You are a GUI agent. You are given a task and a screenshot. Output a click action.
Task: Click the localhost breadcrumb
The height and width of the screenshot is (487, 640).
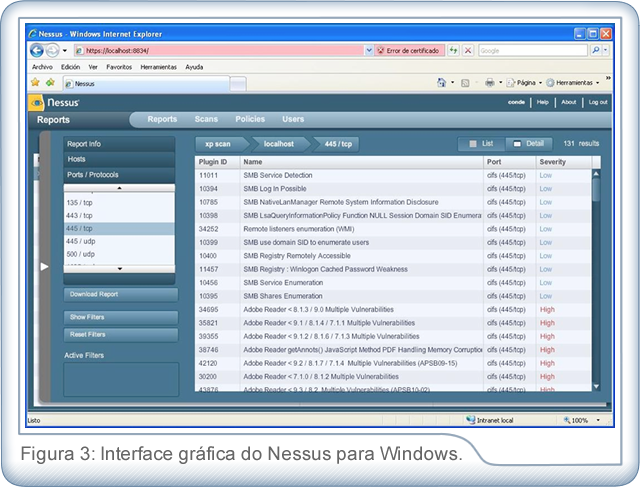(279, 144)
